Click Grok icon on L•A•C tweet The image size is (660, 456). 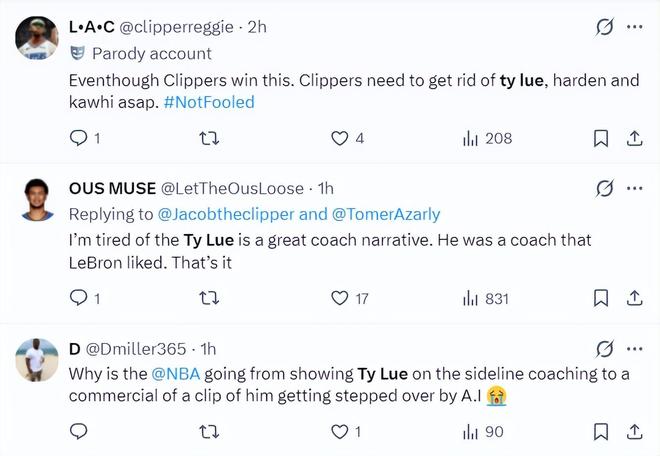click(604, 28)
